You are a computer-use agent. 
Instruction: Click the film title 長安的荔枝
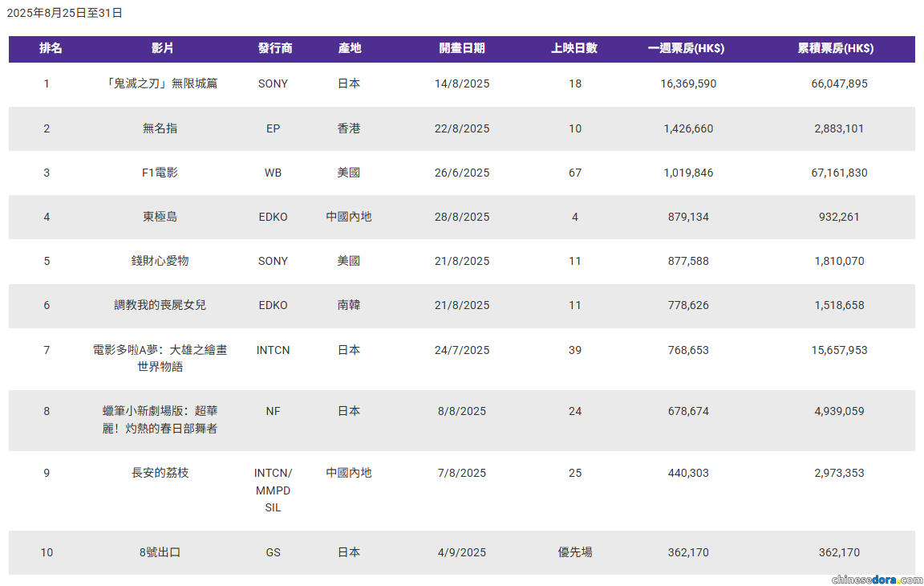pyautogui.click(x=160, y=473)
